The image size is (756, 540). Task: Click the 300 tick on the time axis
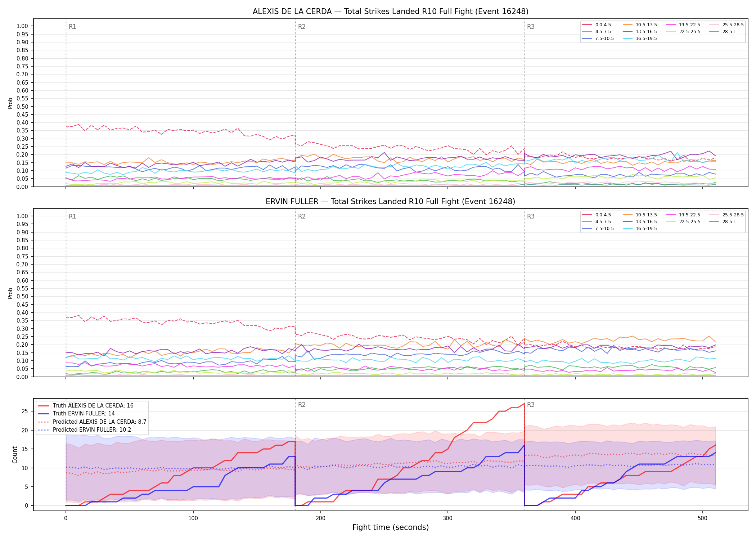pyautogui.click(x=448, y=518)
